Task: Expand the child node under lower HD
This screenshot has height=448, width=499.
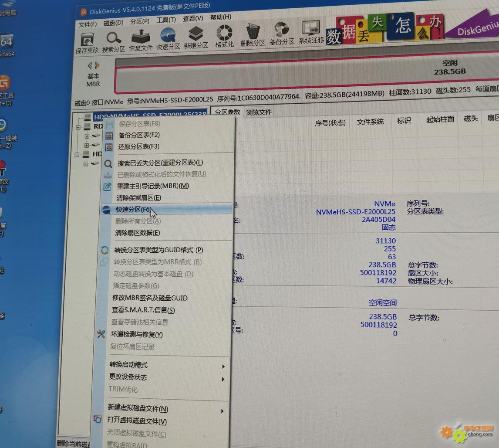Action: [86, 164]
